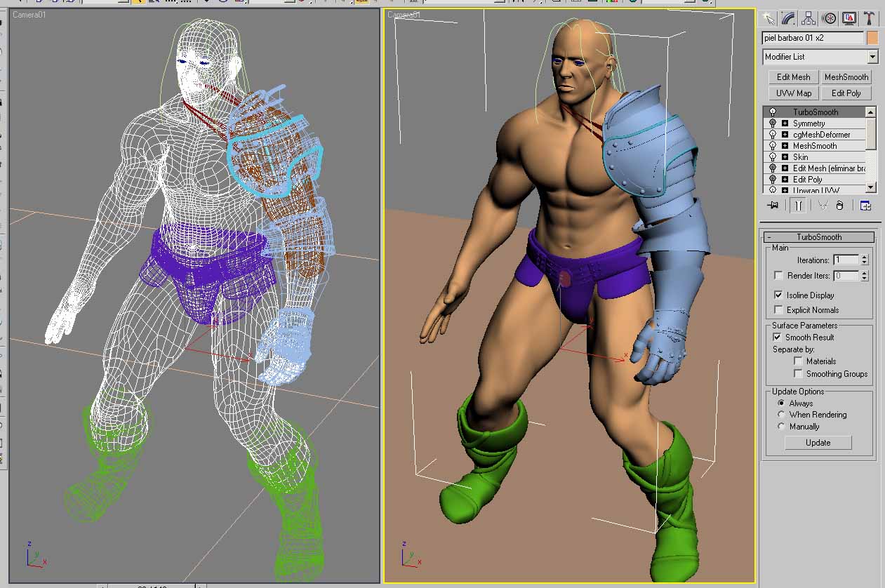Image resolution: width=885 pixels, height=588 pixels.
Task: Expand the Symmetry modifier entry
Action: point(785,123)
